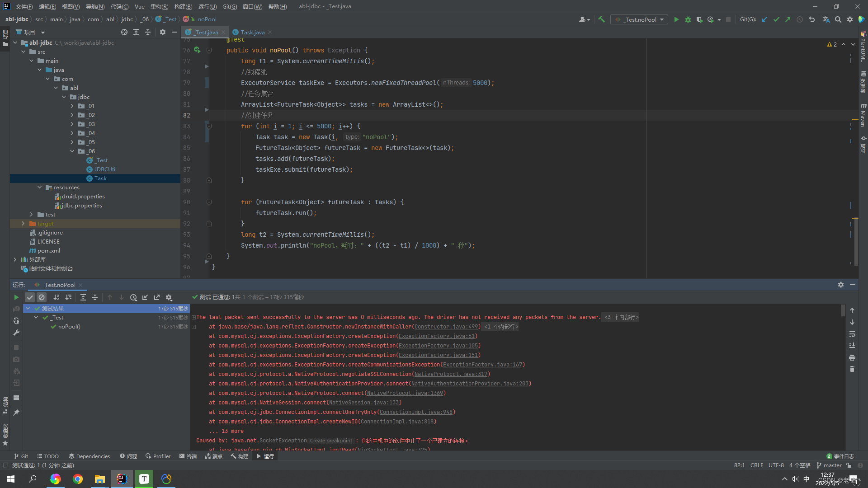The height and width of the screenshot is (488, 868).
Task: Click Collapse All icon in project panel
Action: click(x=148, y=32)
